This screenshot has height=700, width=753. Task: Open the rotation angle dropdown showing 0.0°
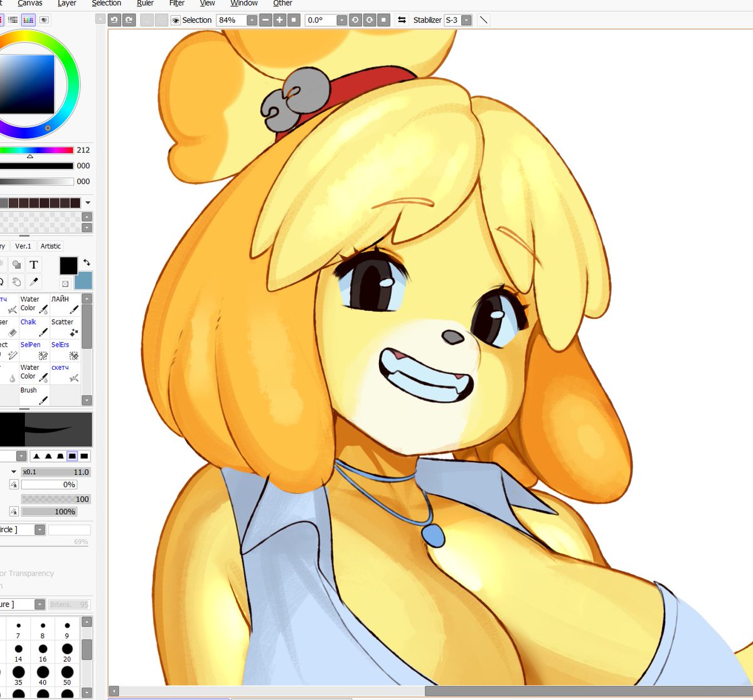point(342,20)
